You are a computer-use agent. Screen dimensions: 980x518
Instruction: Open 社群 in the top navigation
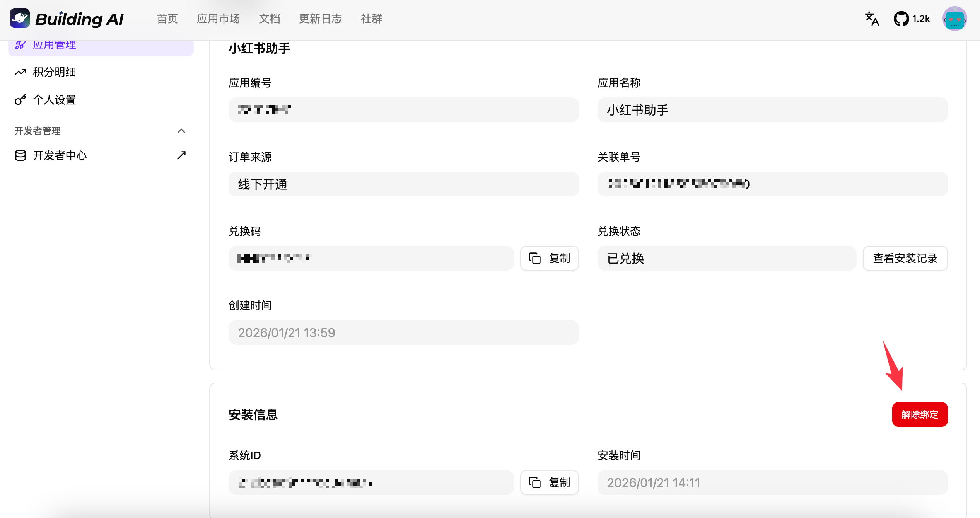pyautogui.click(x=371, y=19)
